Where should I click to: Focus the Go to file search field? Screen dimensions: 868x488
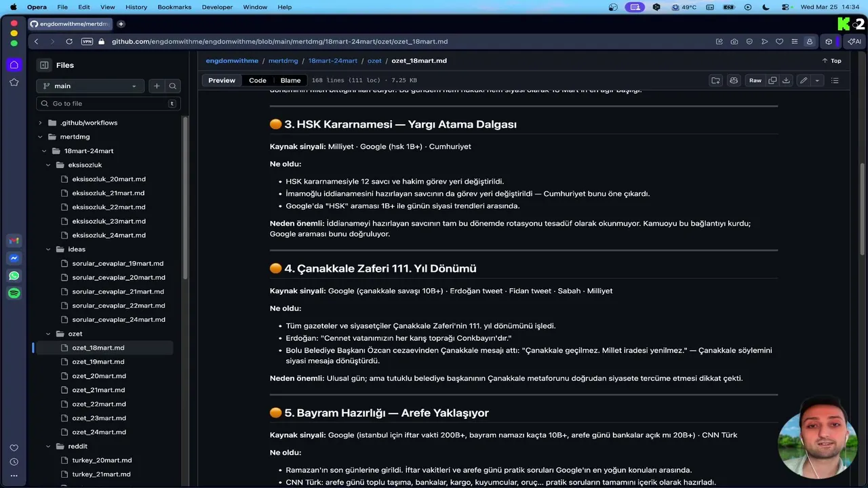click(108, 104)
